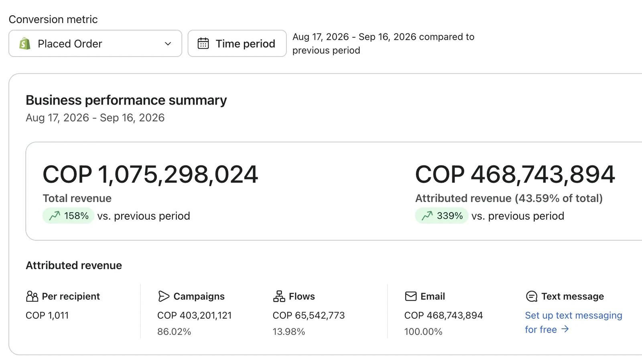
Task: Select the attributed revenue COP 468,743,894 headline
Action: [x=515, y=174]
